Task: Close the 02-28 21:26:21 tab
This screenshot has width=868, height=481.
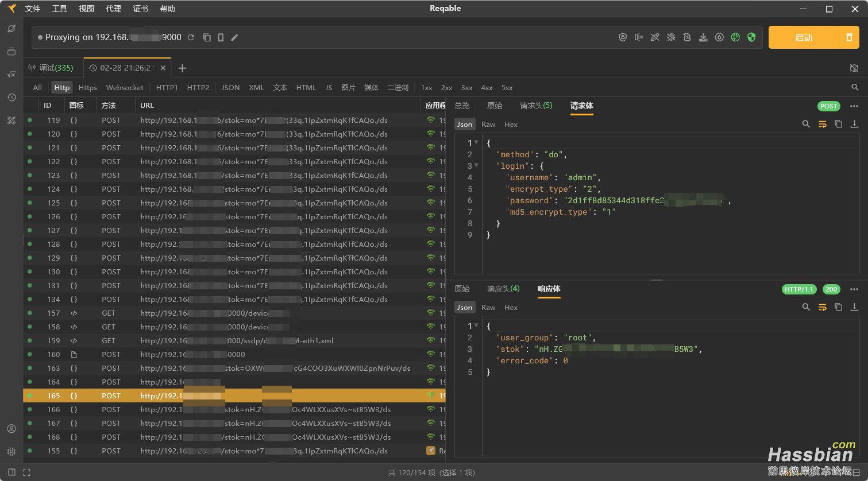Action: 163,68
